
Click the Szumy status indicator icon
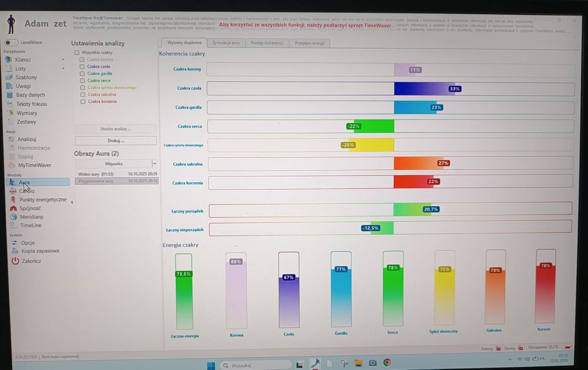pyautogui.click(x=520, y=348)
